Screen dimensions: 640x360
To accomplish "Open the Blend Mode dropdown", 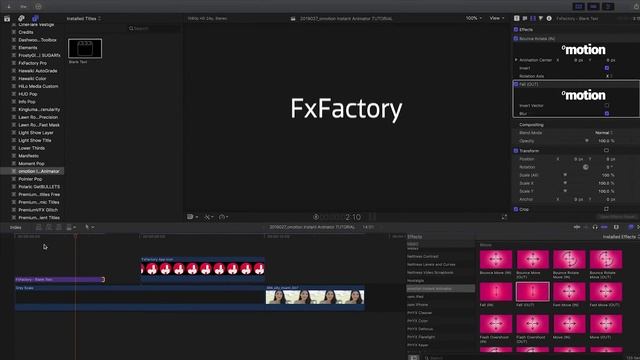I will tap(603, 133).
